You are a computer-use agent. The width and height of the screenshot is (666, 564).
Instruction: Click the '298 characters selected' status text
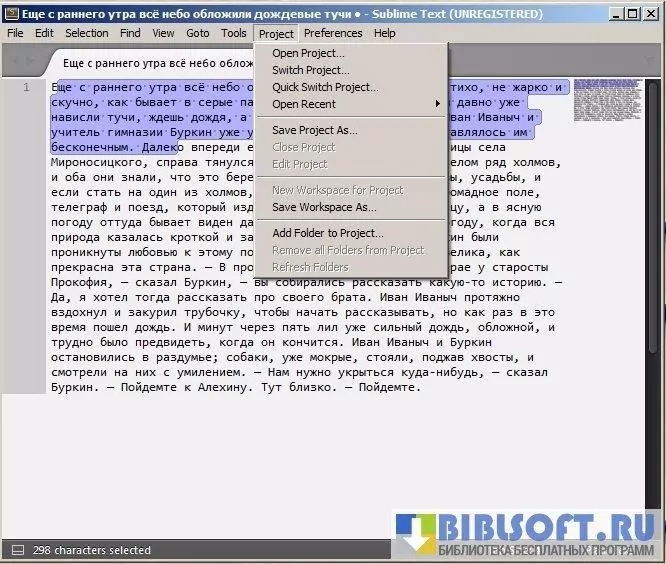(92, 550)
